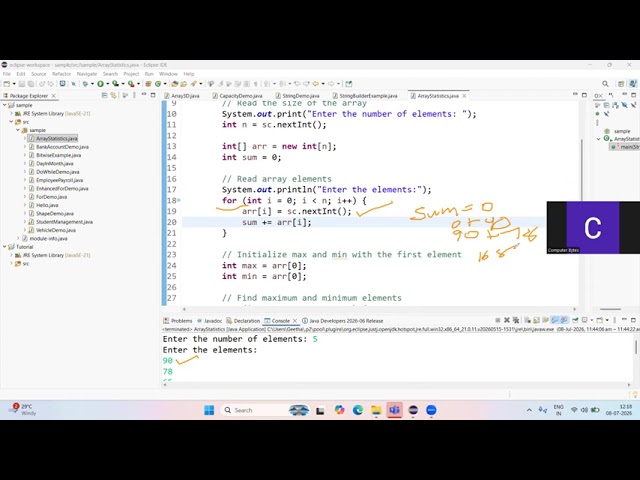Open Microsoft Teams from taskbar

pos(394,410)
